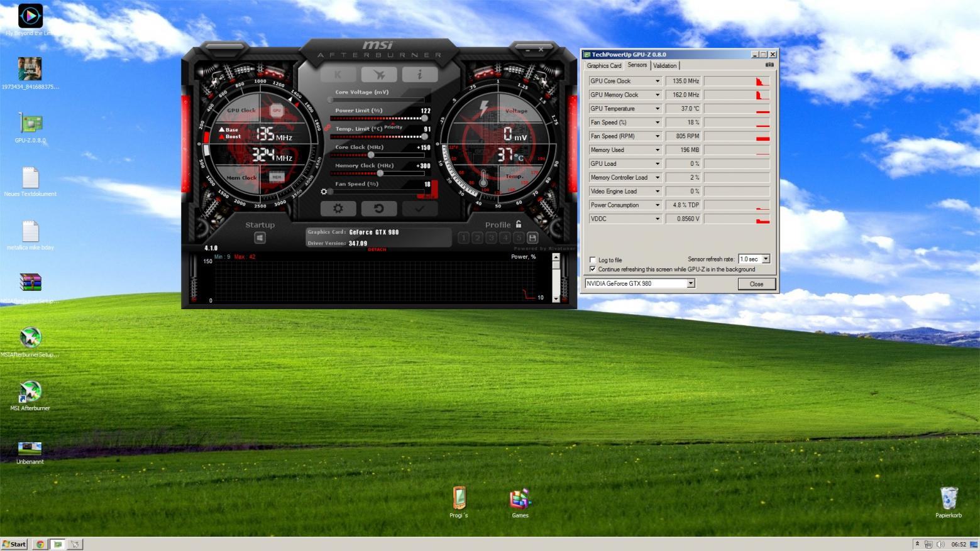Viewport: 980px width, 551px height.
Task: Open the Fan Speed (%) sensor dropdown
Action: point(658,123)
